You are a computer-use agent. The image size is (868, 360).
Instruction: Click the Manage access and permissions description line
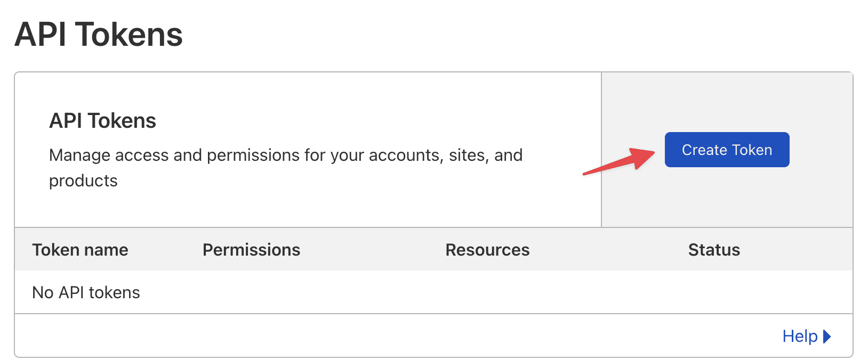pyautogui.click(x=286, y=155)
